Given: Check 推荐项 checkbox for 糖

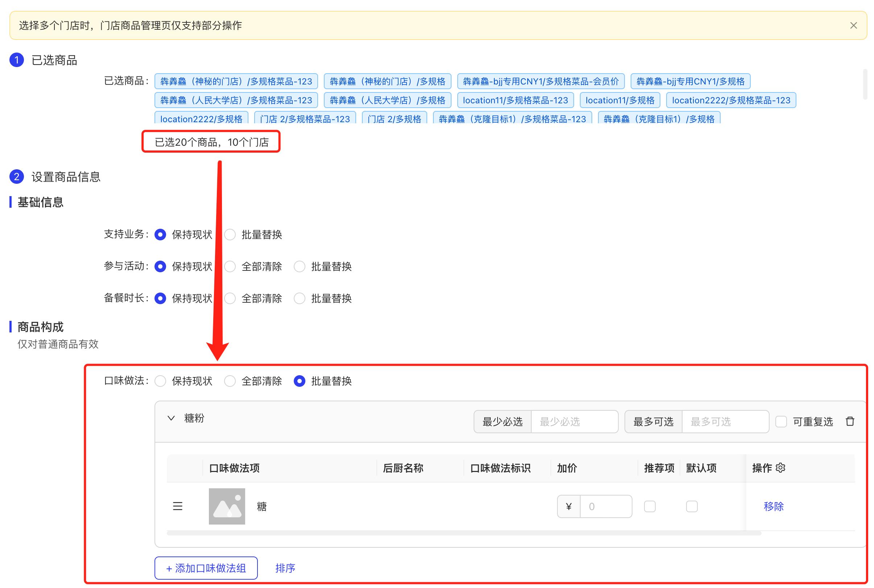Looking at the screenshot, I should [650, 506].
